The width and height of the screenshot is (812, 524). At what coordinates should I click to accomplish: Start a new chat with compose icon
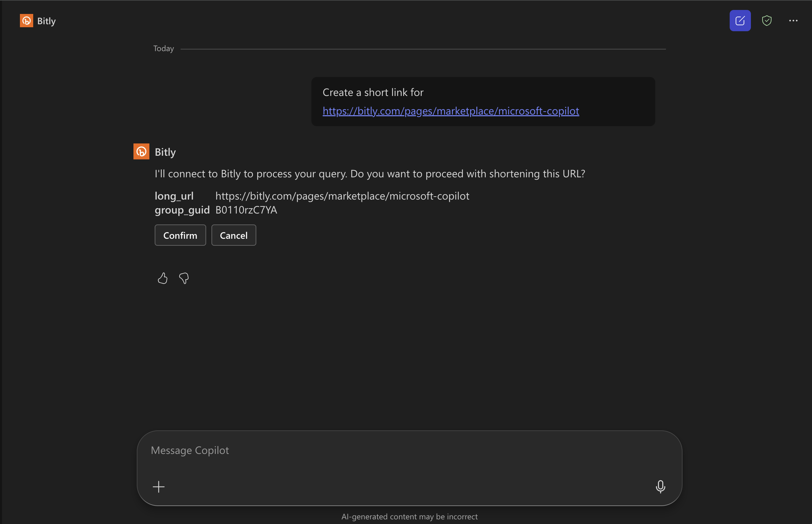(x=740, y=21)
